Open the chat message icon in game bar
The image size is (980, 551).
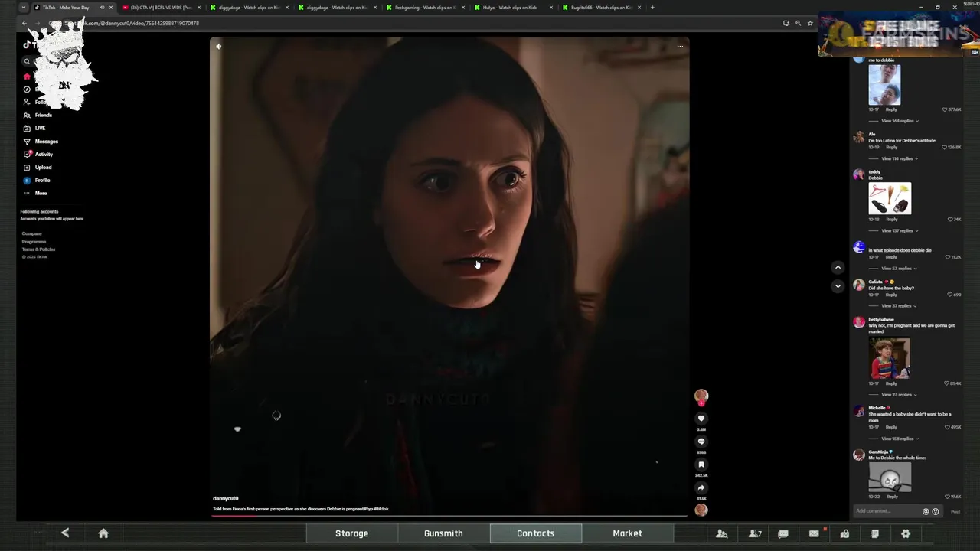pos(783,533)
